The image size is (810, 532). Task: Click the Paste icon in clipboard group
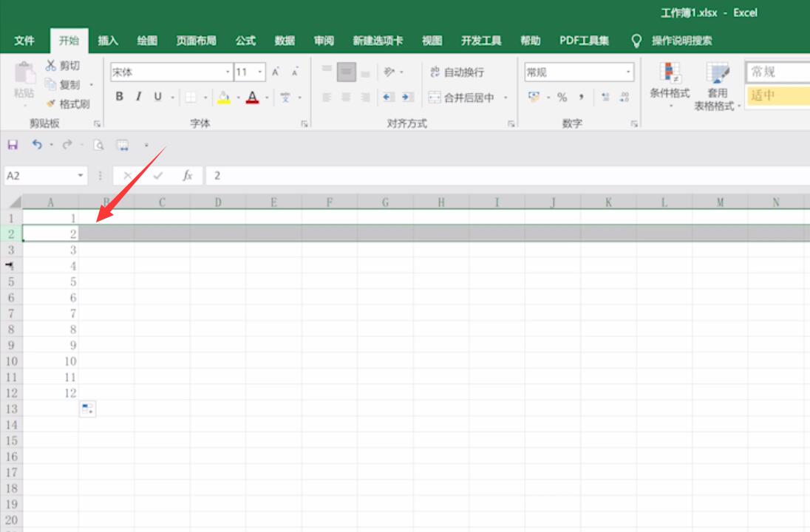24,73
